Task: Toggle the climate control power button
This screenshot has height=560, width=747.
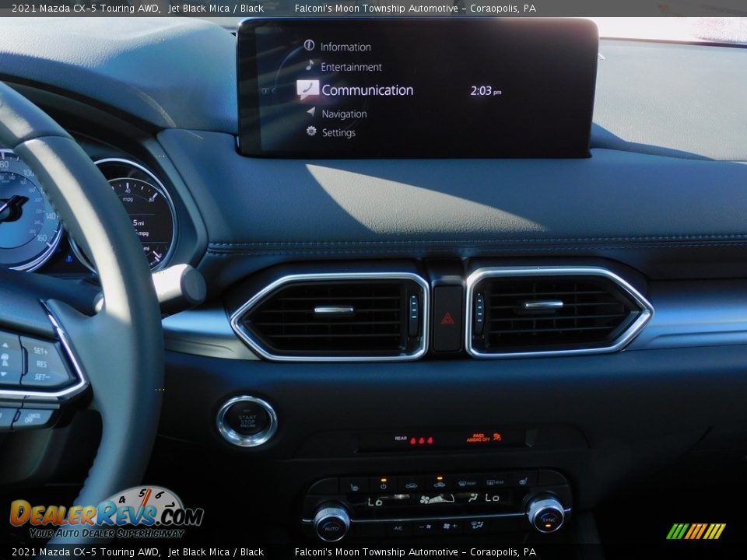Action: (383, 485)
